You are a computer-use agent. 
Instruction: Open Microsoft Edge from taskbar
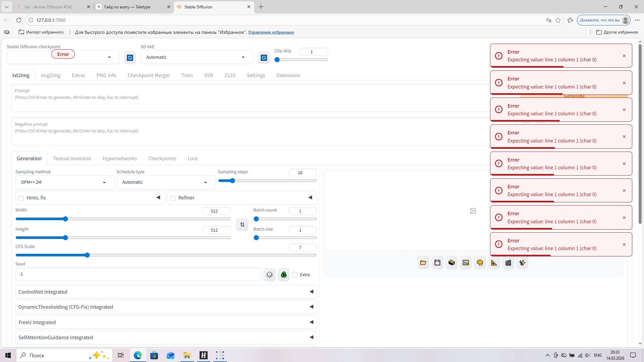click(138, 355)
